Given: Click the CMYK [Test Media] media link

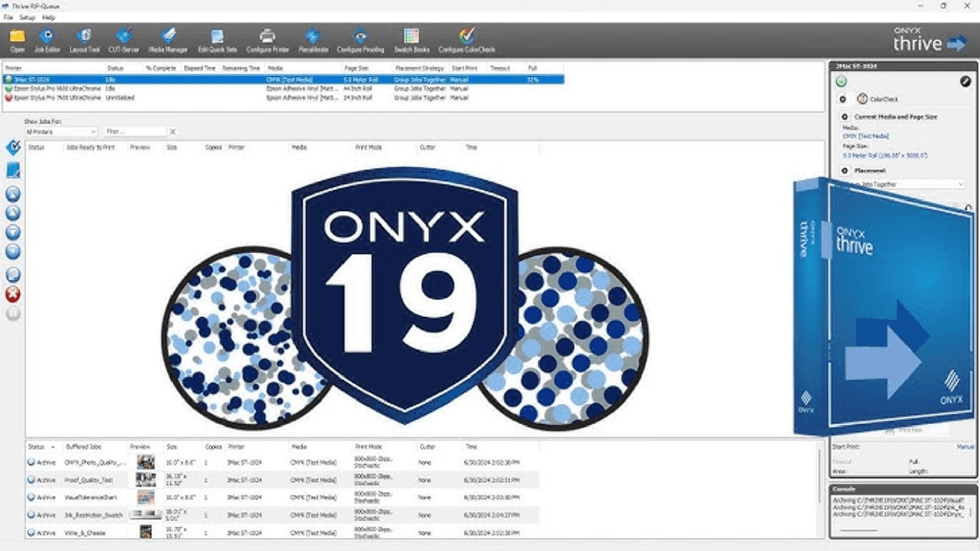Looking at the screenshot, I should pyautogui.click(x=866, y=136).
